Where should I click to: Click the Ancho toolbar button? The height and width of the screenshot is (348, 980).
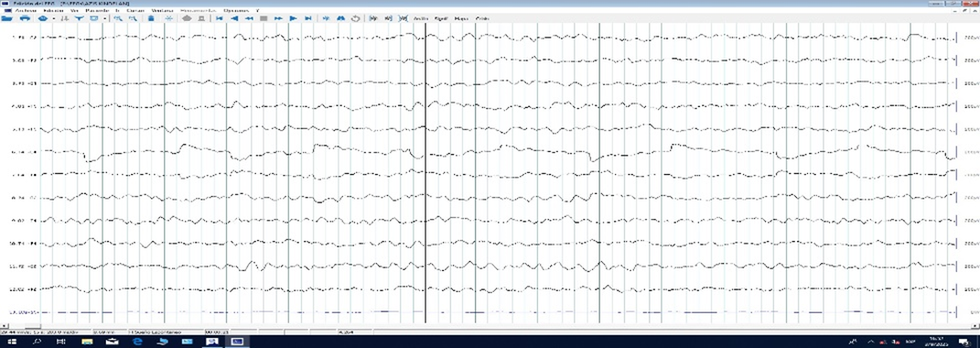click(x=421, y=19)
